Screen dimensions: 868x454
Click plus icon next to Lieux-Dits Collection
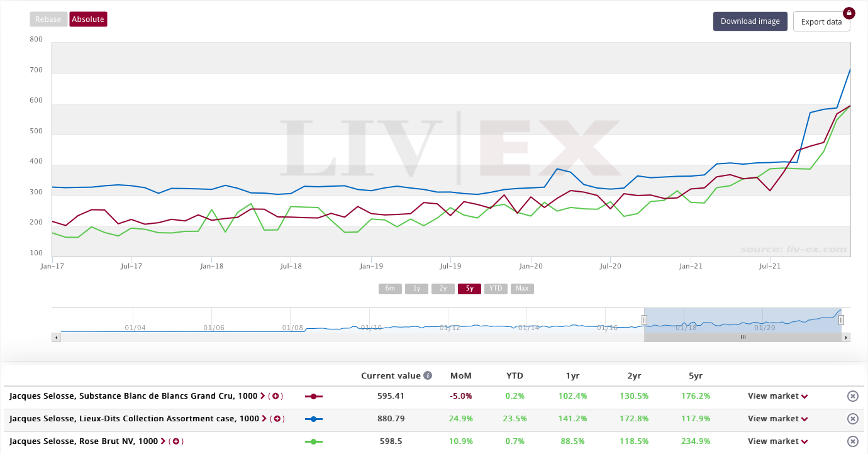point(277,419)
